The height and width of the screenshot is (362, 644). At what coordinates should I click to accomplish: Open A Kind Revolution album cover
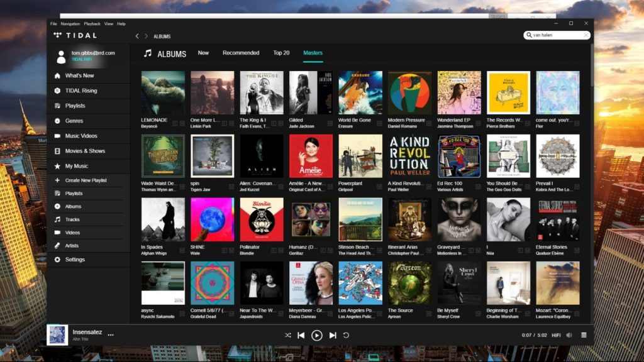tap(409, 156)
